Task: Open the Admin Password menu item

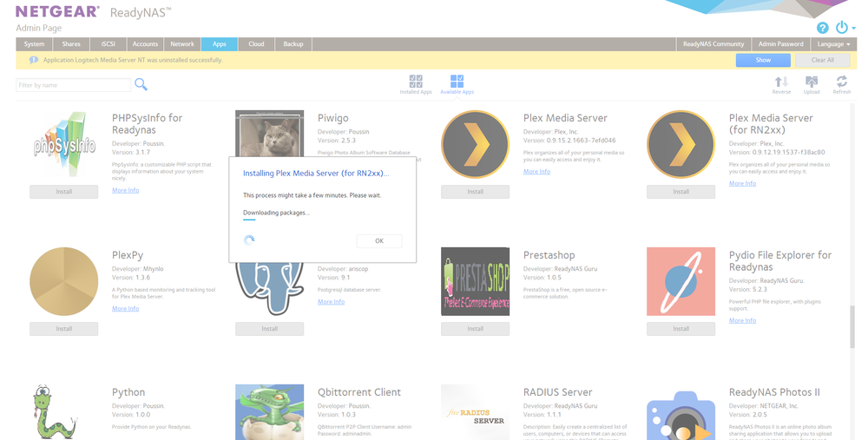Action: [780, 43]
